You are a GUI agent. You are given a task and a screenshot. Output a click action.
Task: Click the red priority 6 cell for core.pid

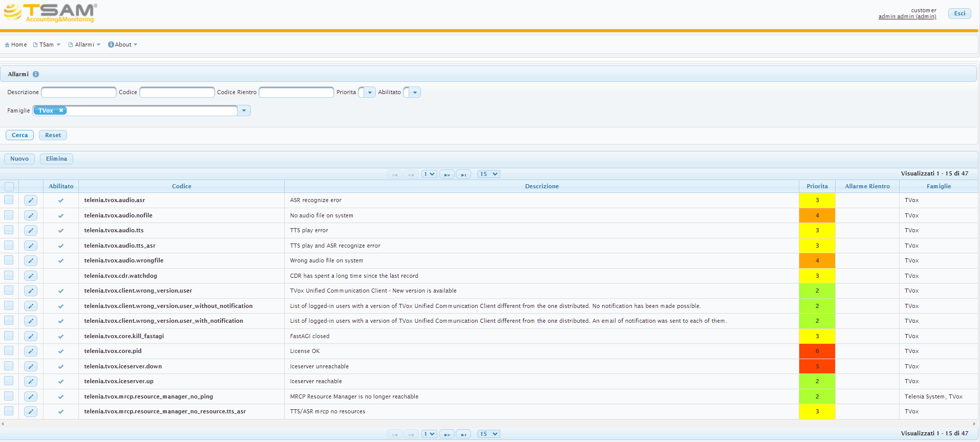click(817, 351)
